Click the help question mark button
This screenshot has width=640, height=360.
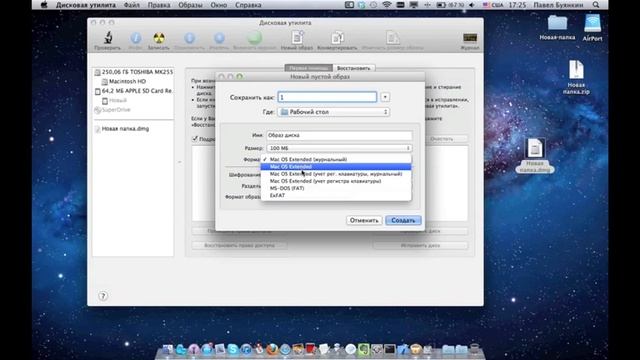point(103,296)
